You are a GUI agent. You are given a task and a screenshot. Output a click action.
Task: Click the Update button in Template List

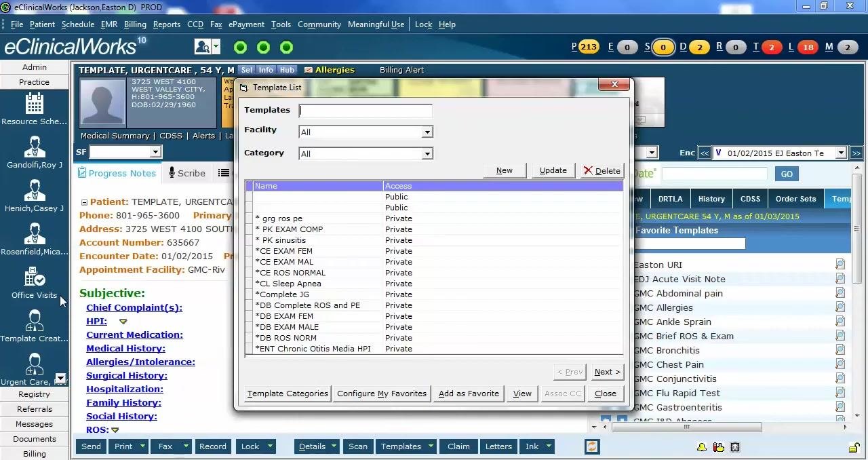coord(553,170)
